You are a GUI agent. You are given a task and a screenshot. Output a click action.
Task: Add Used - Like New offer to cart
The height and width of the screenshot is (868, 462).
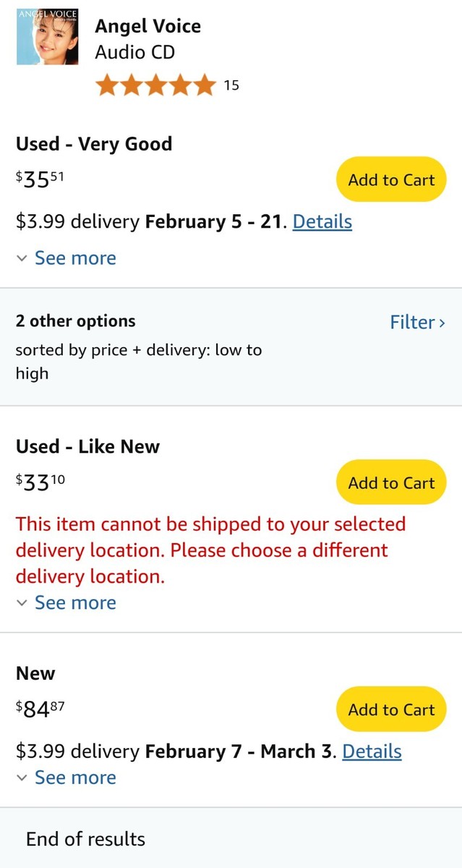tap(391, 482)
